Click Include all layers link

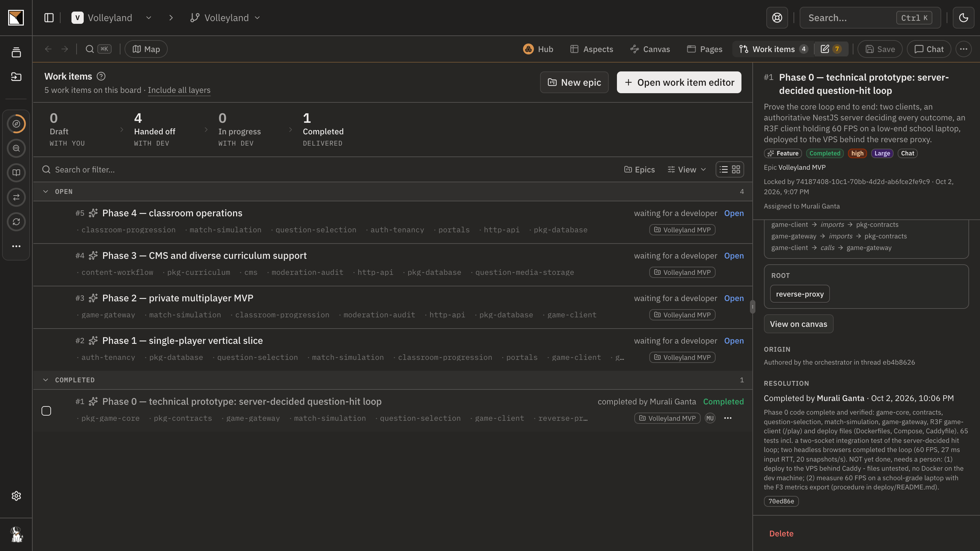point(179,90)
